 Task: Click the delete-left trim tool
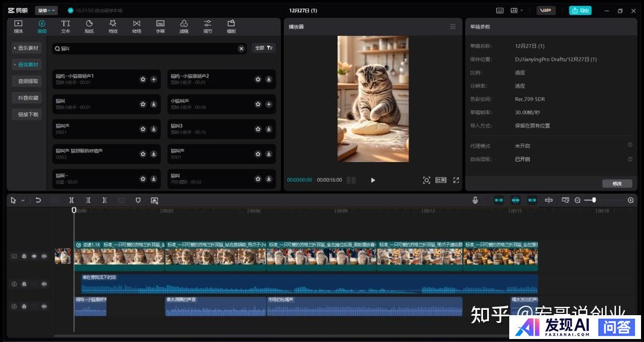pos(88,200)
